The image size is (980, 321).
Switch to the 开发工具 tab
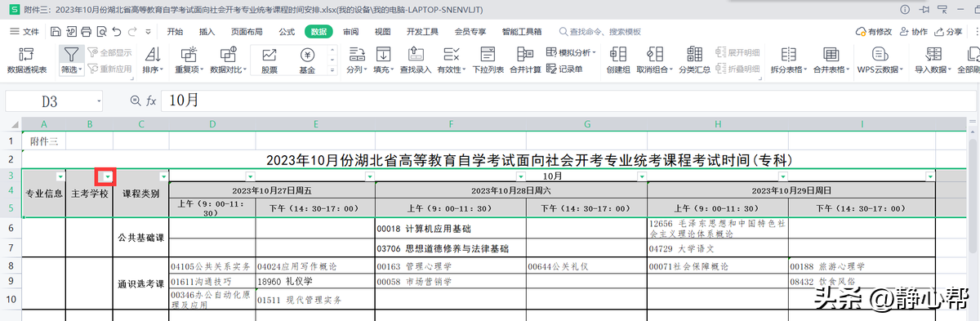click(422, 32)
